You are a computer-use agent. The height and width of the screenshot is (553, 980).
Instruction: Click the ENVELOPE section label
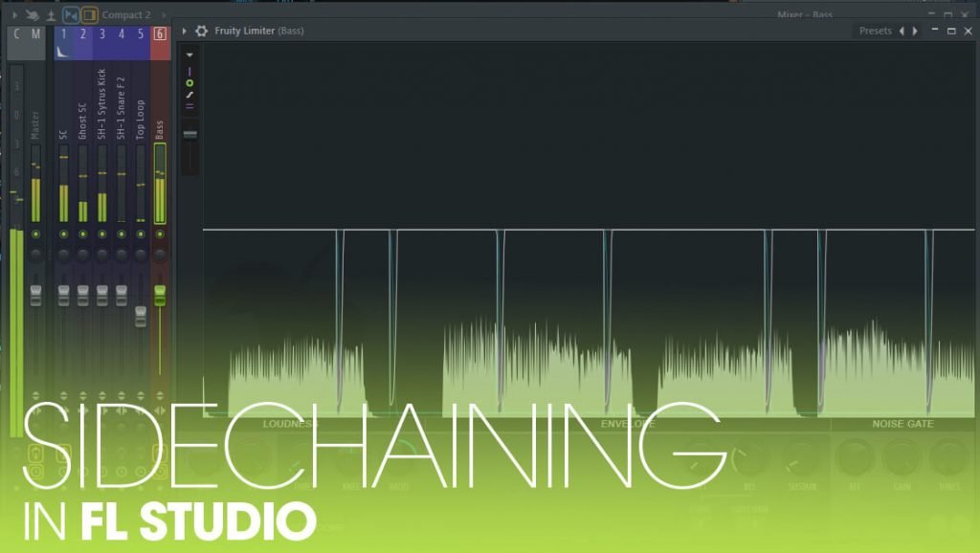tap(628, 424)
